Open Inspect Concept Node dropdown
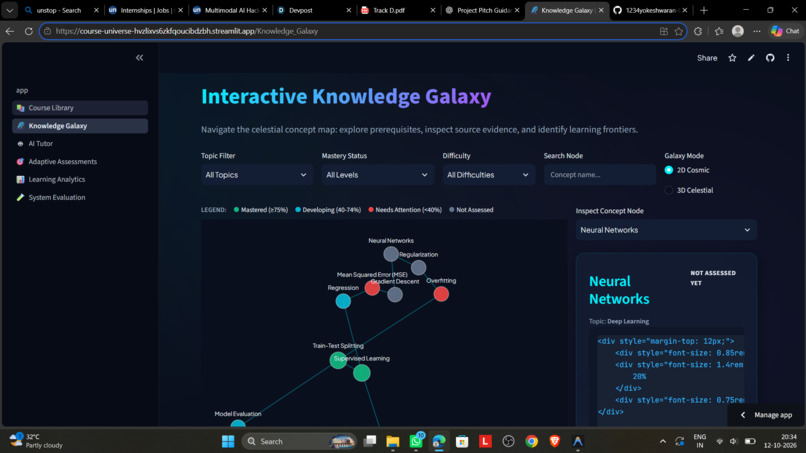 point(666,230)
